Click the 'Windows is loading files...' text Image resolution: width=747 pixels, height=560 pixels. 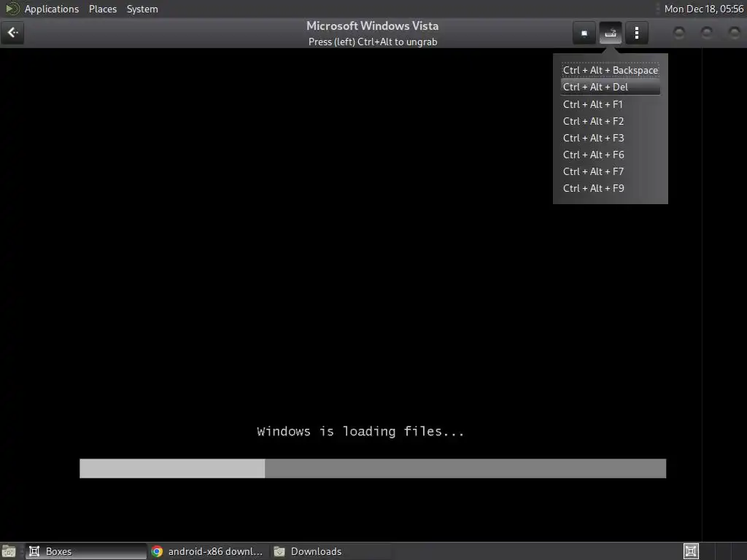coord(360,432)
